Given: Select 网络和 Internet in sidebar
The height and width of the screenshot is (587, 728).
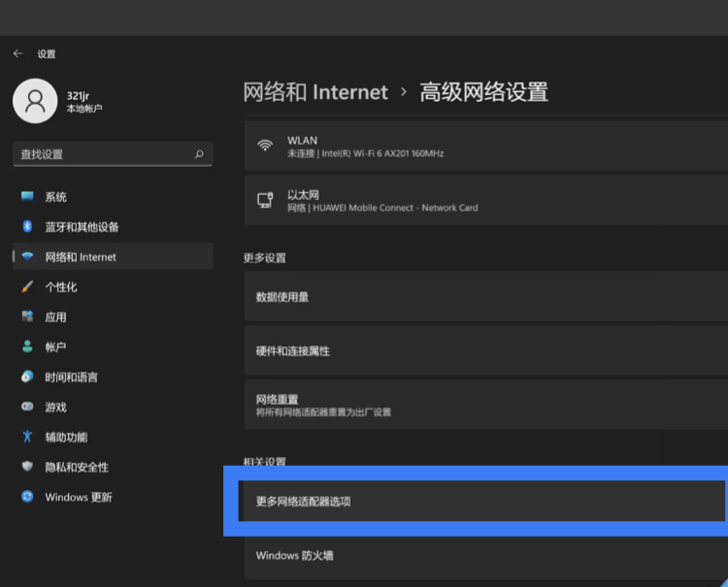Looking at the screenshot, I should (113, 256).
